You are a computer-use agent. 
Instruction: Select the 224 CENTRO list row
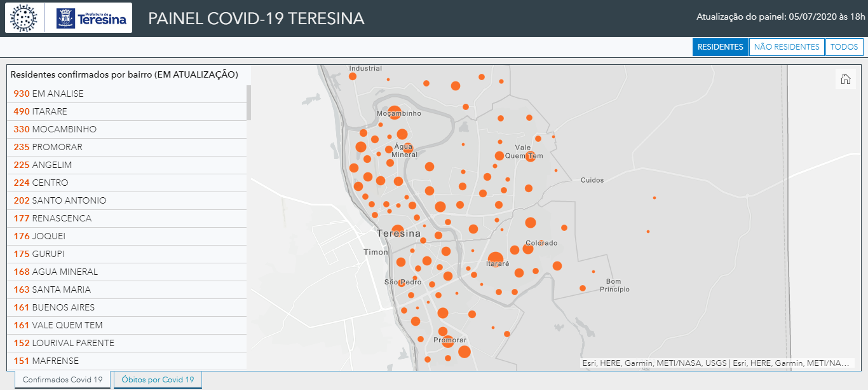(x=126, y=183)
